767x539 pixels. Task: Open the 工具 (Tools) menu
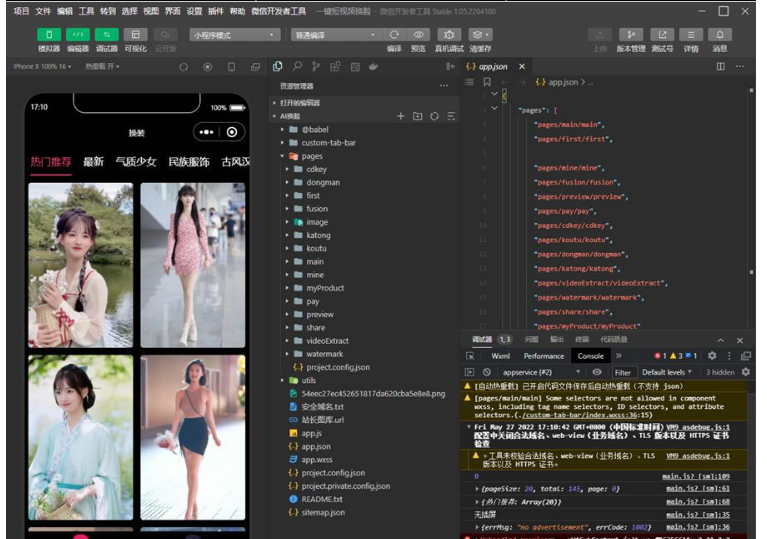(x=86, y=11)
